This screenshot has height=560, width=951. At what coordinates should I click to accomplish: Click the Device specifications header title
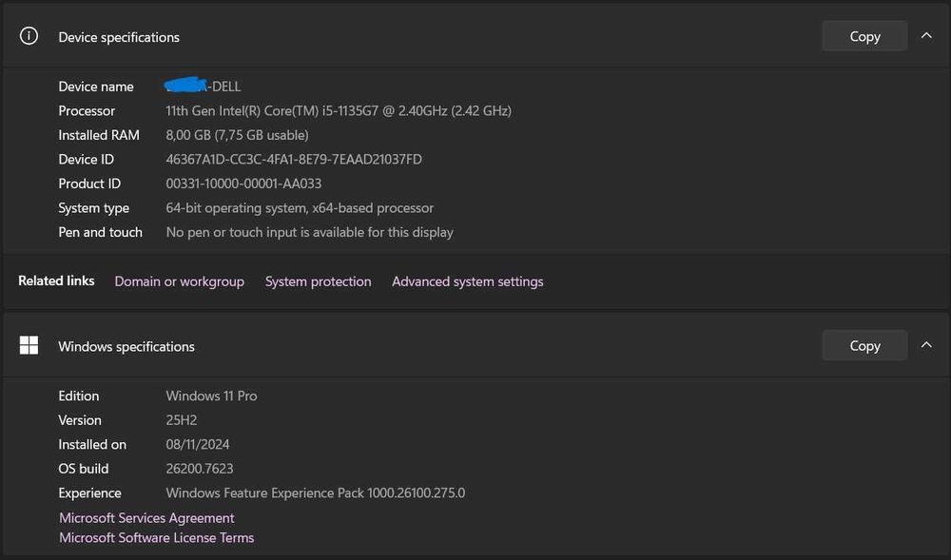pos(119,37)
